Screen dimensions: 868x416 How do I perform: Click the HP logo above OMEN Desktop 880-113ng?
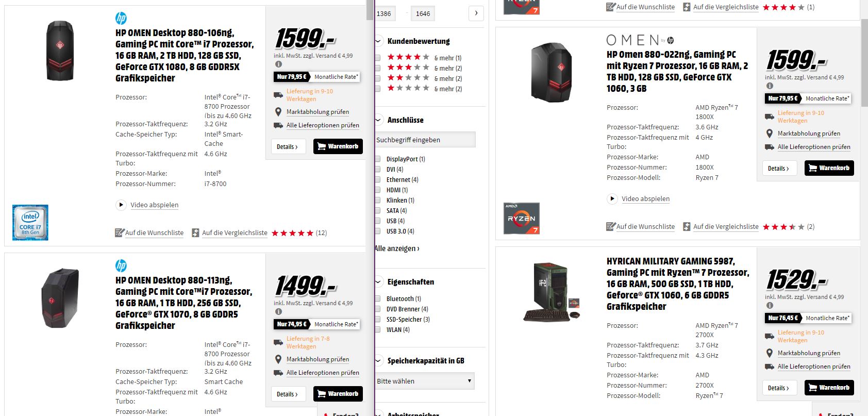[x=121, y=265]
